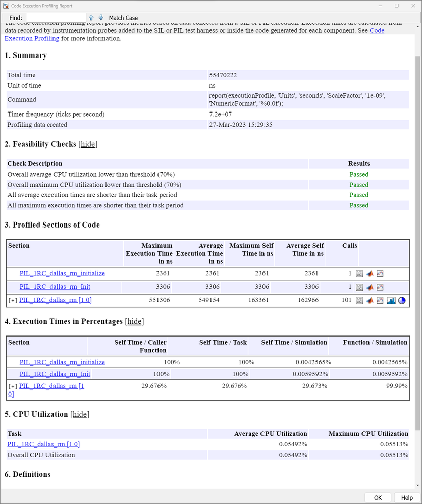
Task: Find previous match with up arrow
Action: (x=91, y=17)
